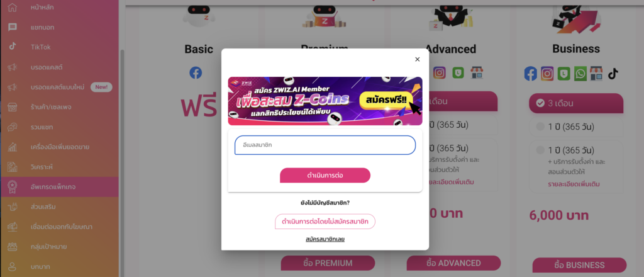The width and height of the screenshot is (644, 277).
Task: Click the store icon under the Business plan
Action: pyautogui.click(x=596, y=74)
